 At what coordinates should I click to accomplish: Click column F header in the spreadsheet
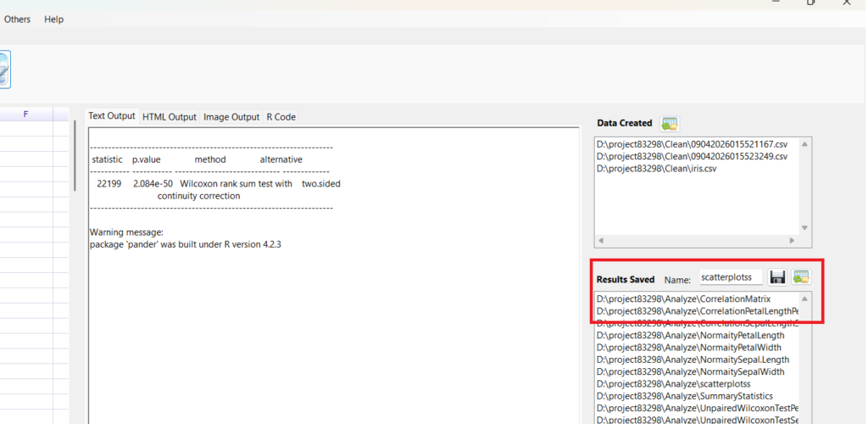click(x=25, y=114)
